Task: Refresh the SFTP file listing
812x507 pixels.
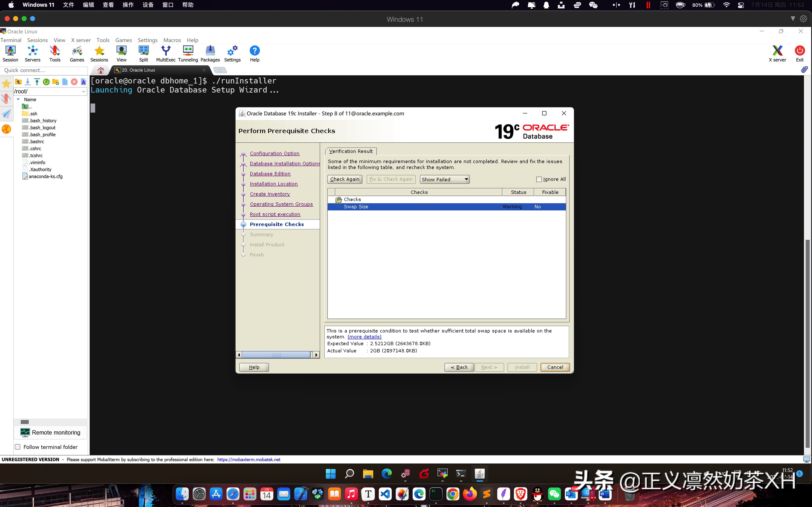Action: (x=46, y=82)
